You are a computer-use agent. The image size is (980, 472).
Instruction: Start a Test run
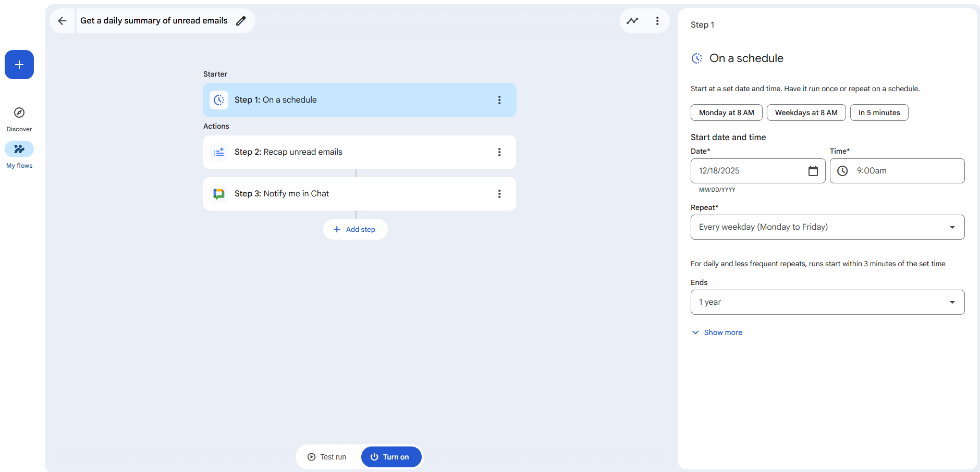[327, 457]
